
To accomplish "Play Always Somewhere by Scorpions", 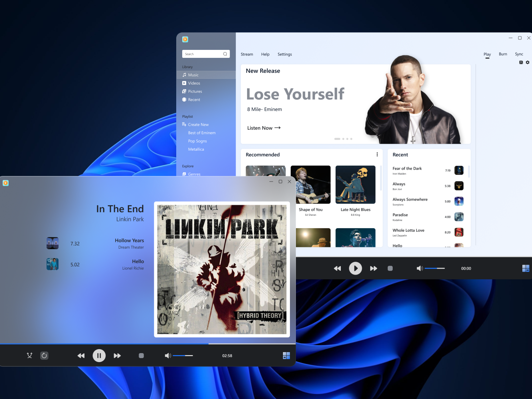I will tap(428, 201).
